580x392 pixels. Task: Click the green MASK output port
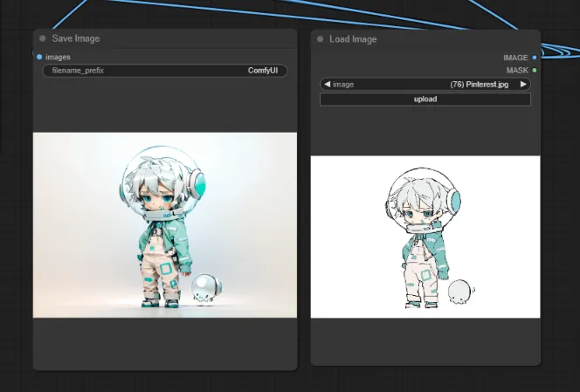click(x=535, y=70)
